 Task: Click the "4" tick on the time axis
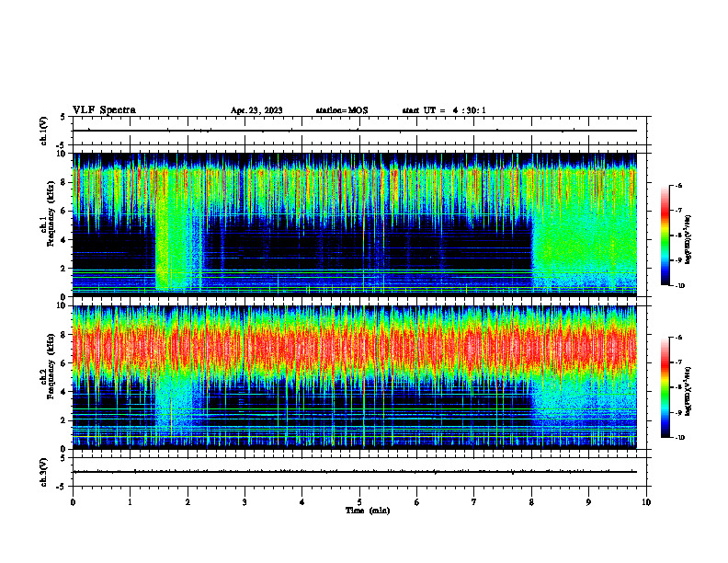click(x=302, y=502)
